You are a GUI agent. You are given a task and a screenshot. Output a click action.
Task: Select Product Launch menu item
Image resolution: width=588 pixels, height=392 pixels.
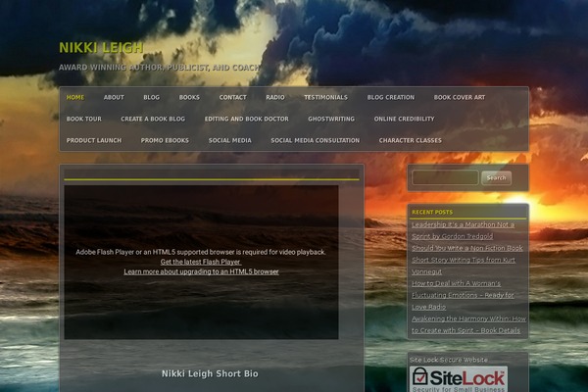point(94,141)
